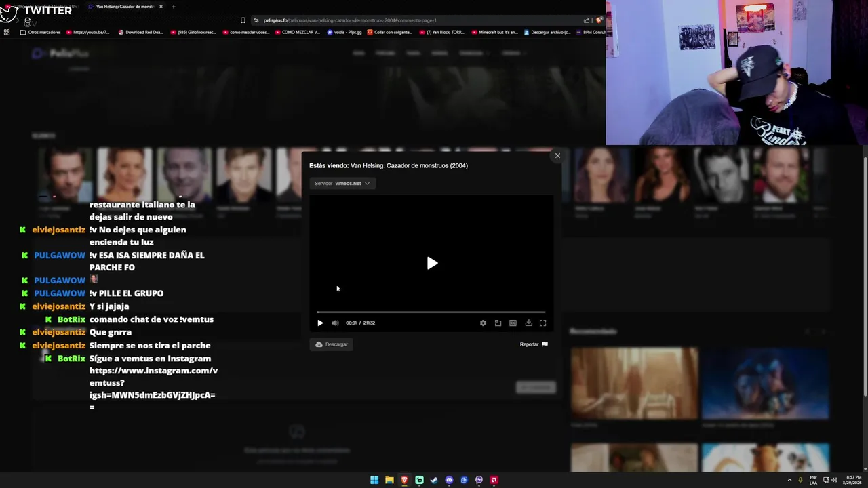The width and height of the screenshot is (868, 488).
Task: Switch to the Van Helsing browser tab
Action: (x=125, y=7)
